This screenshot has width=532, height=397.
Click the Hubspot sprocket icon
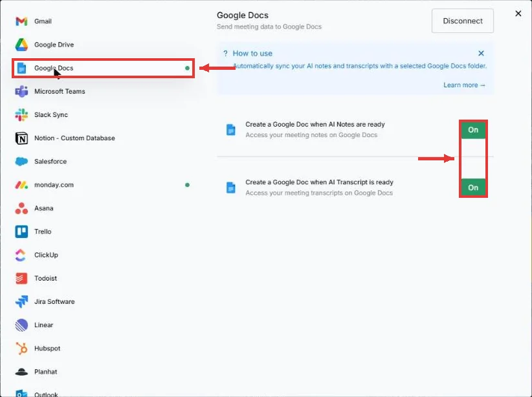point(21,349)
